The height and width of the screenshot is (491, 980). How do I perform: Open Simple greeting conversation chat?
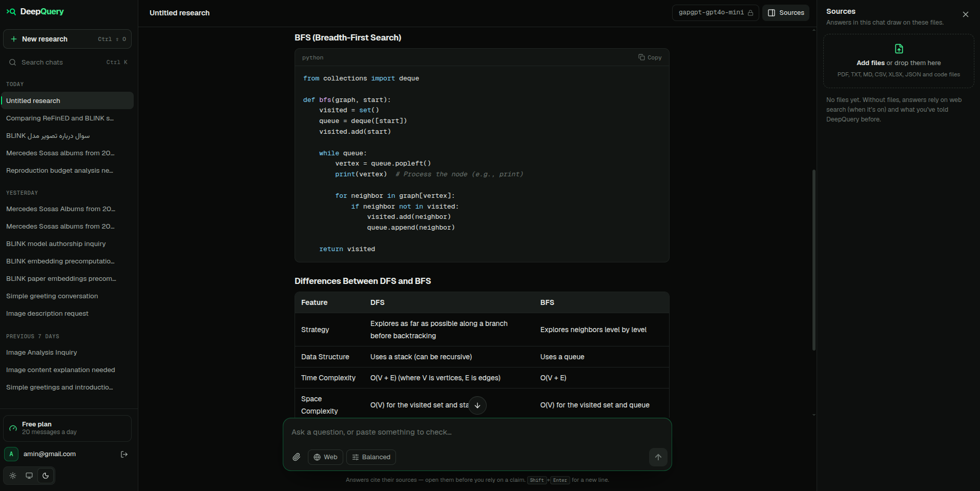pyautogui.click(x=67, y=296)
